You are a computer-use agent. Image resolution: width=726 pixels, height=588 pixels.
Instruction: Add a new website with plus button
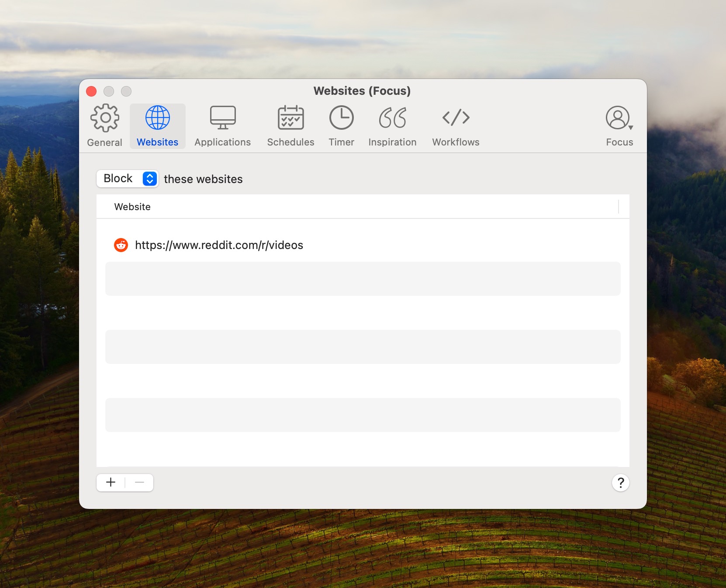coord(111,482)
